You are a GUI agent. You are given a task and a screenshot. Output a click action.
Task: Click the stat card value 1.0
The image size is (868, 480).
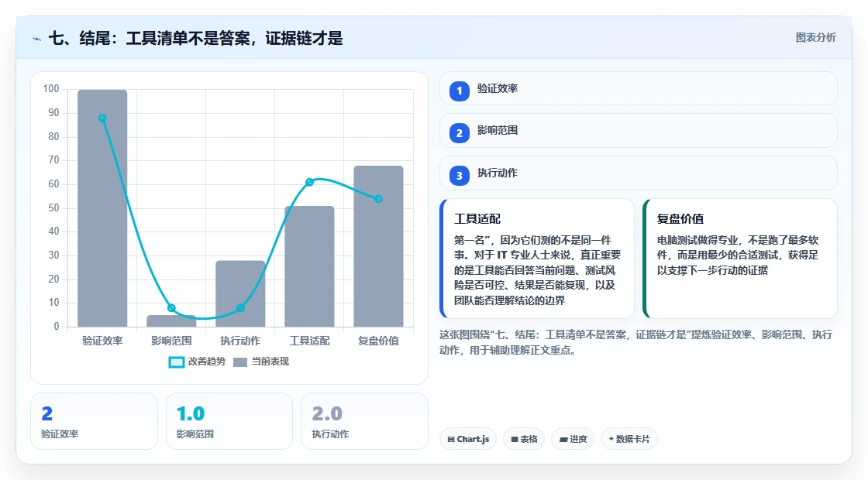(x=191, y=413)
